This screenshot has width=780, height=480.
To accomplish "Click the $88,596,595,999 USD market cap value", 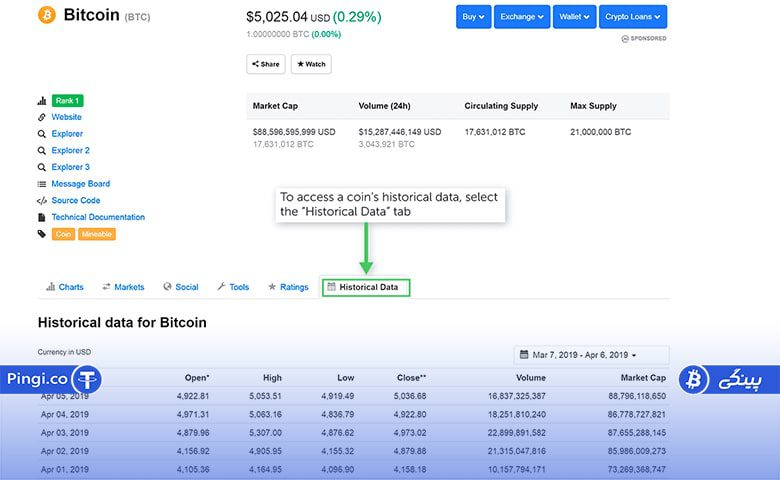I will [294, 132].
